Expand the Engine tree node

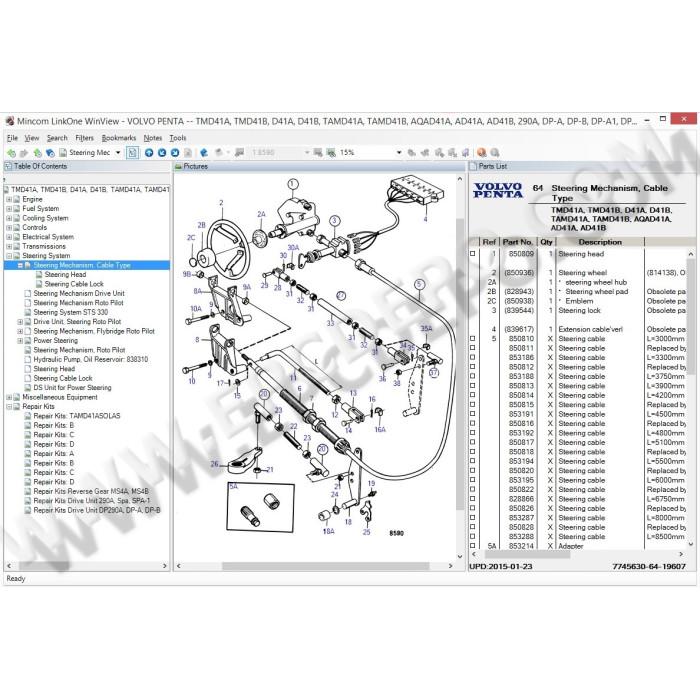[x=9, y=199]
